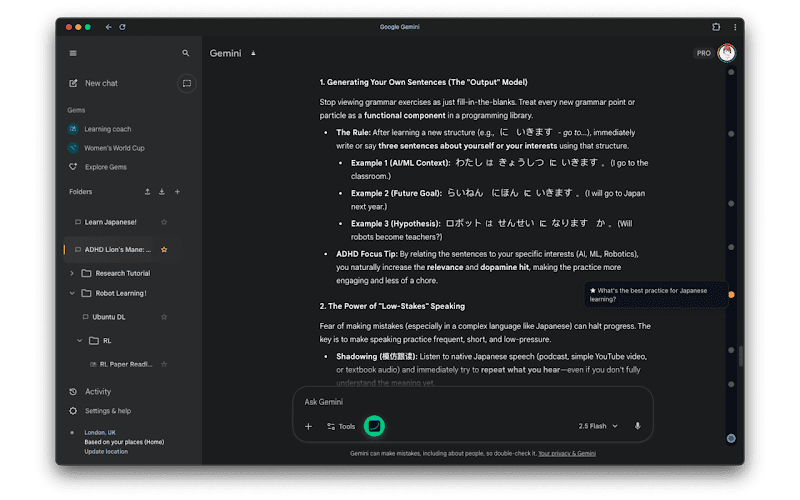
Task: Start a temporary chat via bubble icon
Action: point(186,83)
